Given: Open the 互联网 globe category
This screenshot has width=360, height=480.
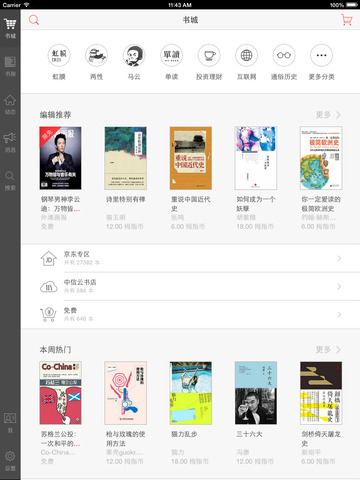Looking at the screenshot, I should (x=246, y=55).
